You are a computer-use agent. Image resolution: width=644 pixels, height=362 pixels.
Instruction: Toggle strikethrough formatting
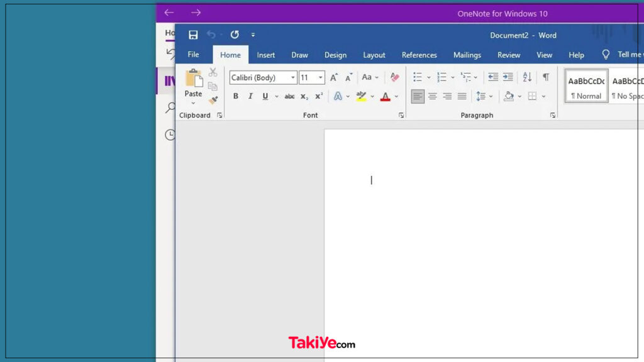(289, 96)
